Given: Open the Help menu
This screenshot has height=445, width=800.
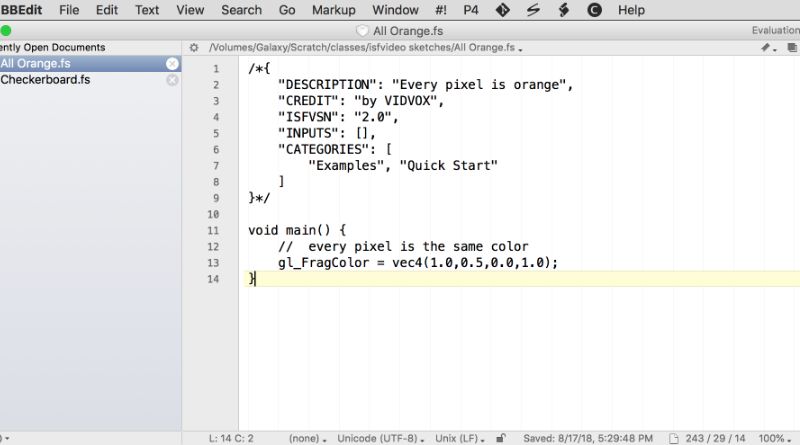Looking at the screenshot, I should pos(631,10).
